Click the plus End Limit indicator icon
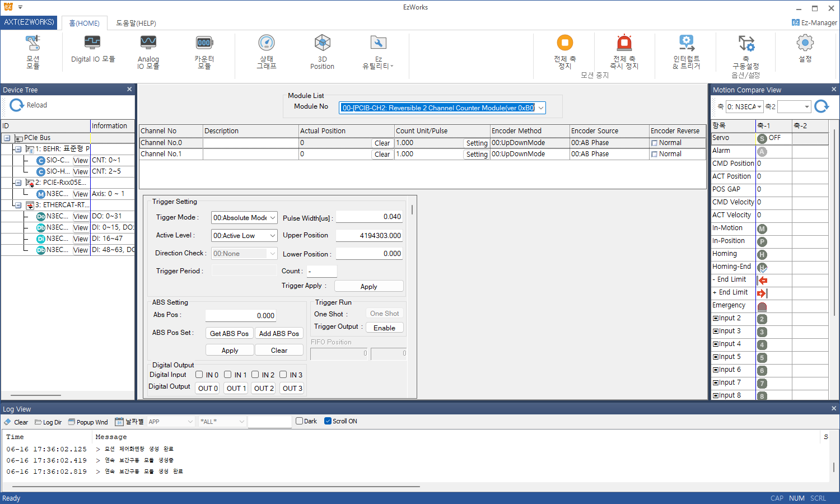 click(762, 293)
